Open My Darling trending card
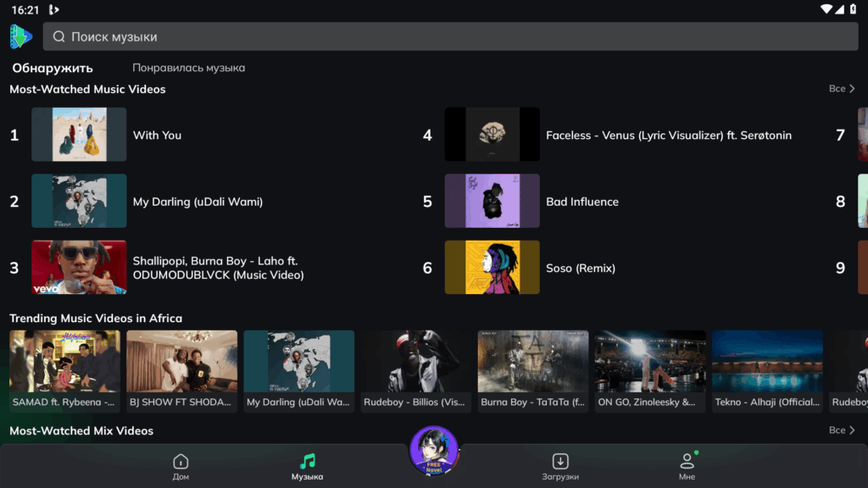Viewport: 868px width, 488px height. click(x=299, y=371)
